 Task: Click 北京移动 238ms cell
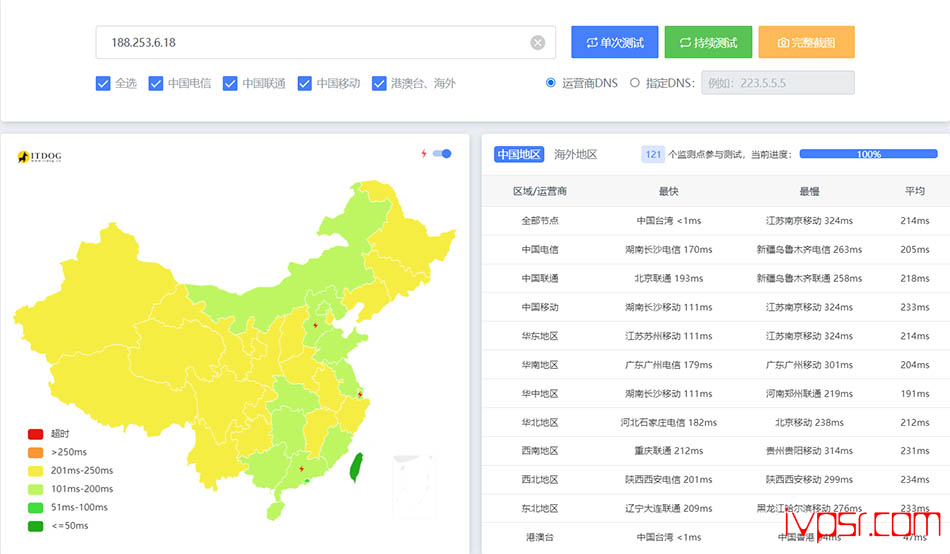(809, 422)
